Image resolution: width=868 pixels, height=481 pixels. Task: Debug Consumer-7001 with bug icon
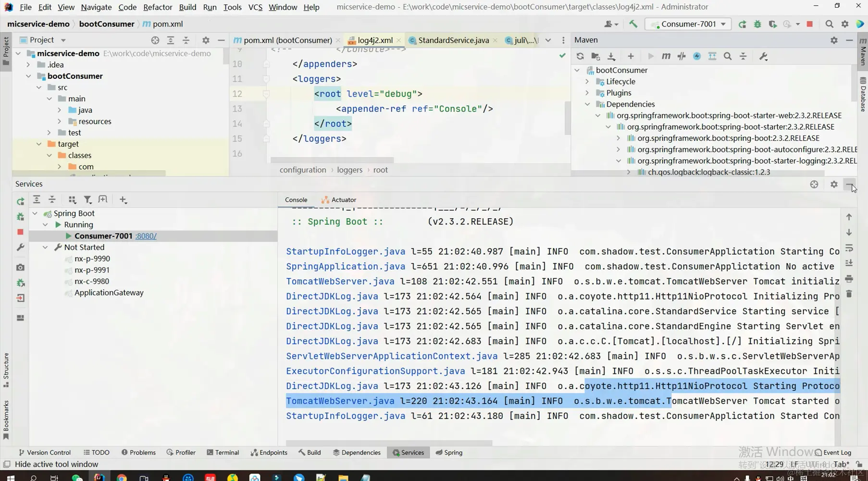[757, 24]
